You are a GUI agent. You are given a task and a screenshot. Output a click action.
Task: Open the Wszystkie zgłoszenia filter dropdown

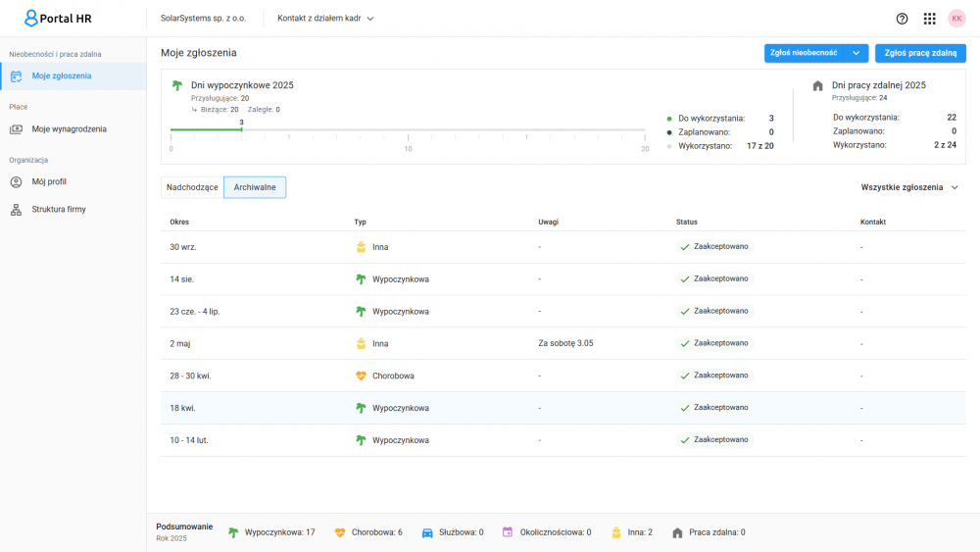(908, 187)
